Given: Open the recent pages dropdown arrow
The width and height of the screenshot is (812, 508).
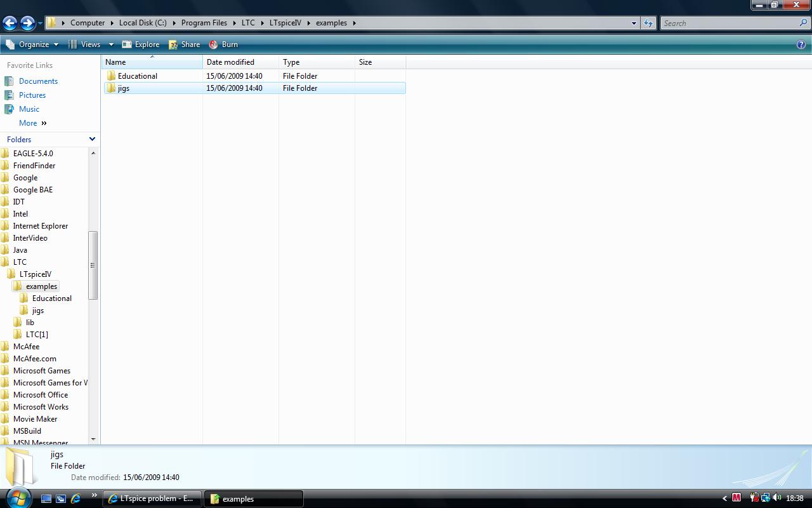Looking at the screenshot, I should [40, 23].
